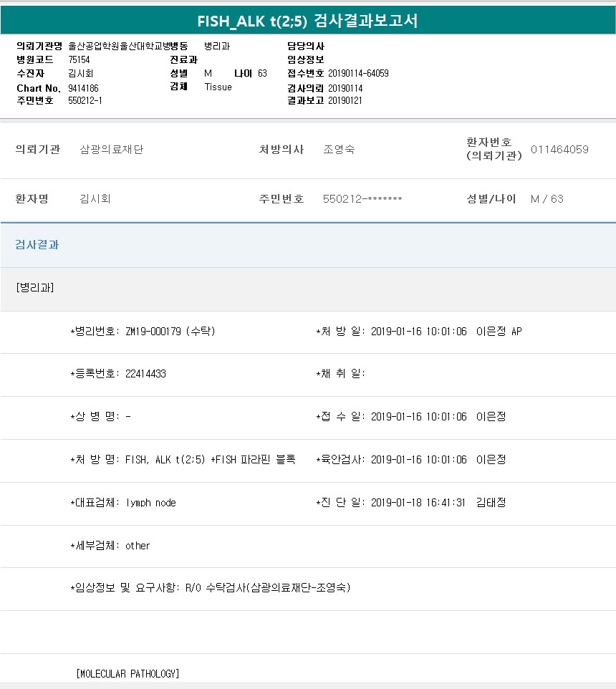
Task: Click the 검사의뢰 date 20190114
Action: point(345,88)
